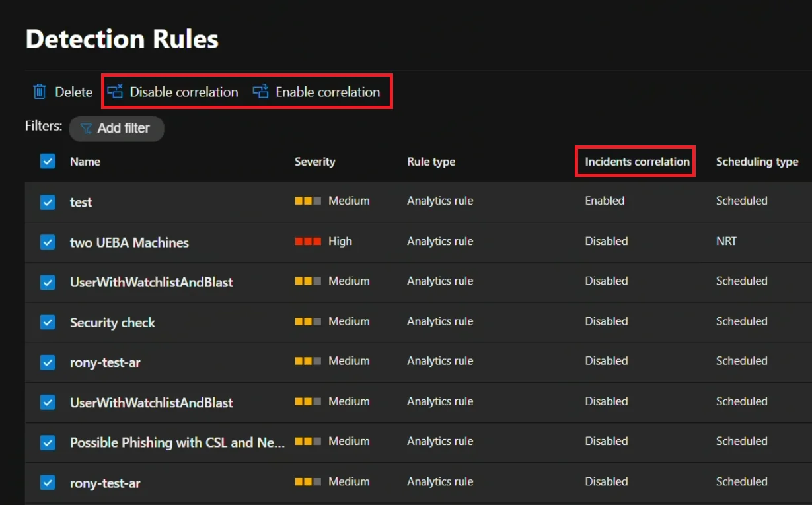Viewport: 812px width, 505px height.
Task: Click the Disable correlation icon
Action: pos(116,92)
